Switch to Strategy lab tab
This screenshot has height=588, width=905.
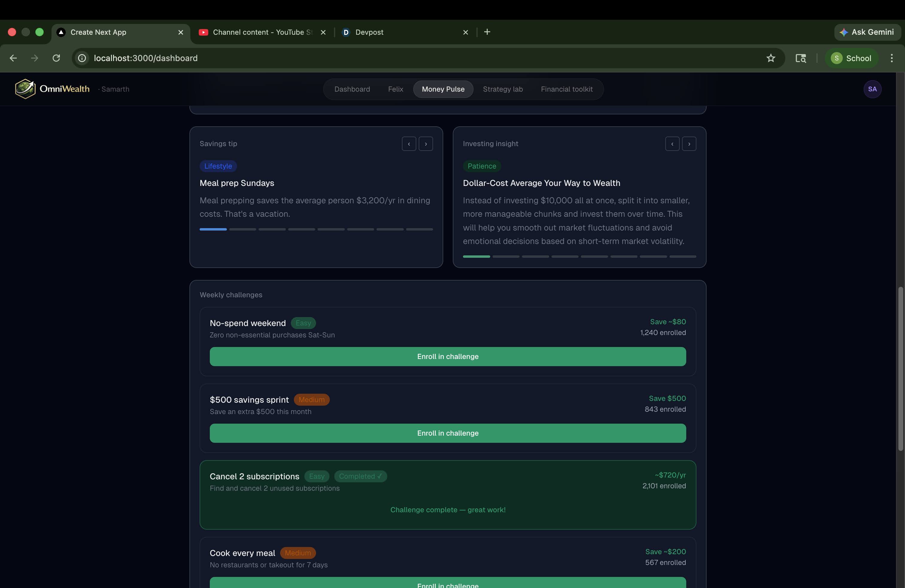coord(502,89)
